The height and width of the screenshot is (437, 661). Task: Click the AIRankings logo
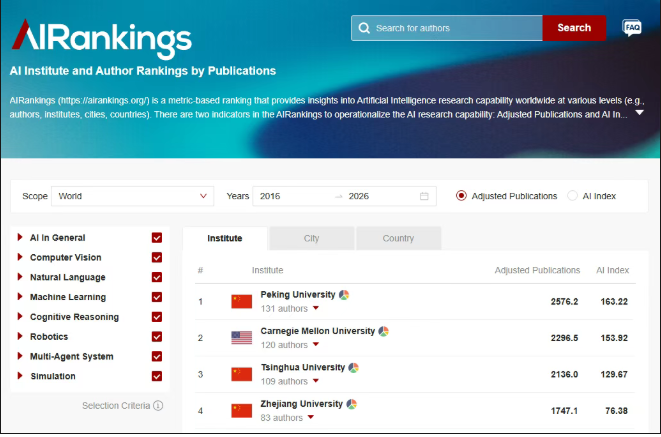(100, 37)
